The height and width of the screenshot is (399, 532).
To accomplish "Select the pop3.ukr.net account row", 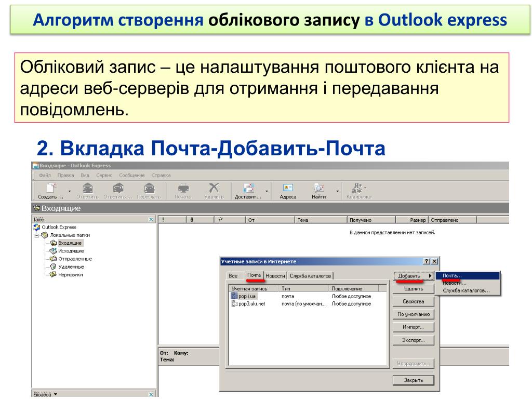I will (x=308, y=303).
